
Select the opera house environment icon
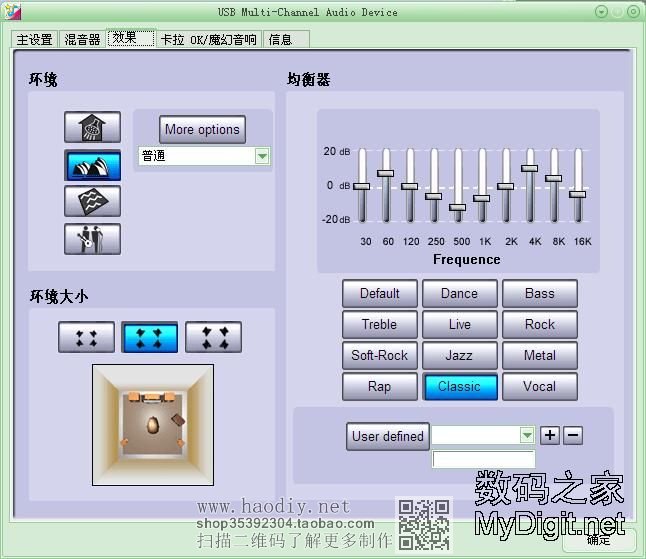click(x=92, y=165)
